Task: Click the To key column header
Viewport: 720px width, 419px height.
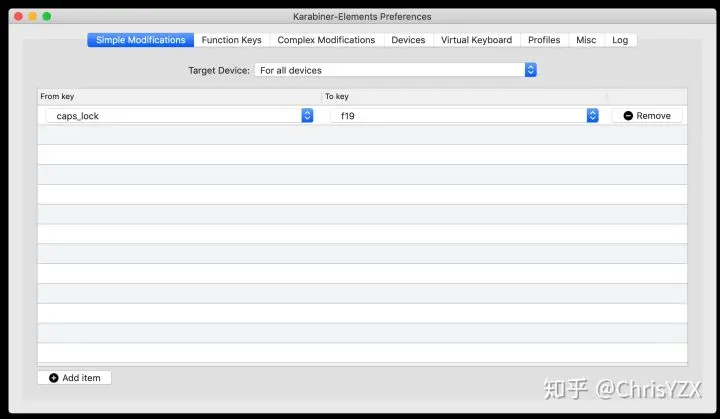Action: (464, 96)
